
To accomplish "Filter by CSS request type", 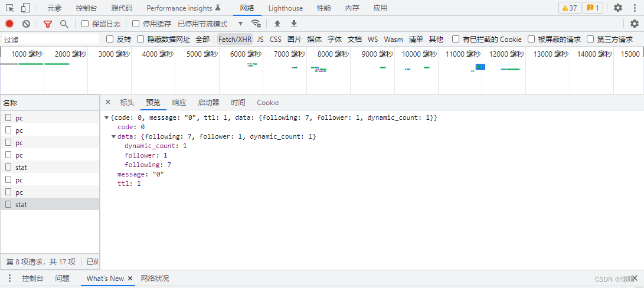I will pos(275,39).
